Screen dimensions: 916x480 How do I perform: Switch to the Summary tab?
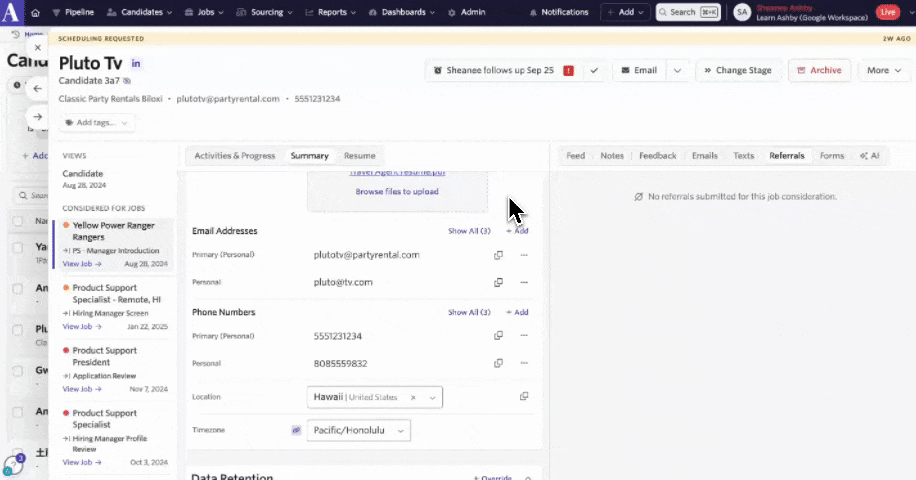310,156
